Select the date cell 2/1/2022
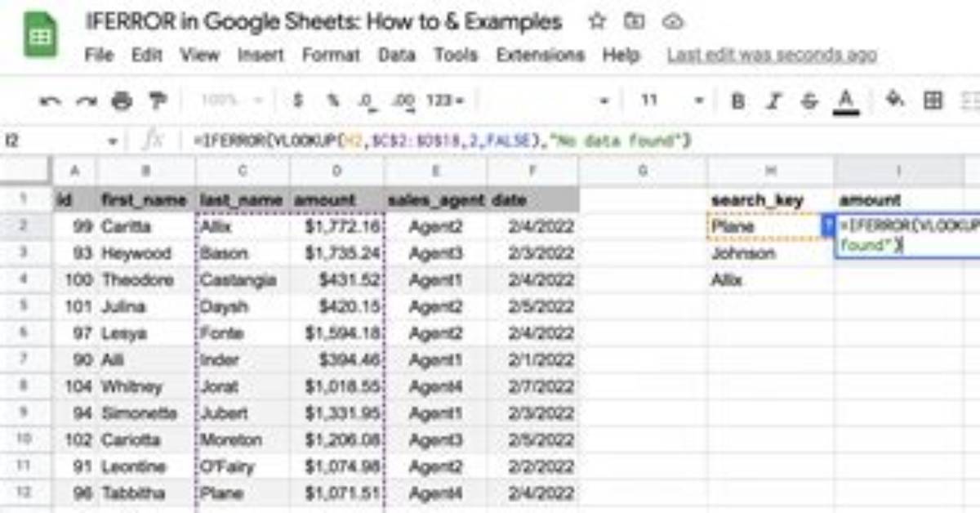This screenshot has height=513, width=980. pos(533,359)
